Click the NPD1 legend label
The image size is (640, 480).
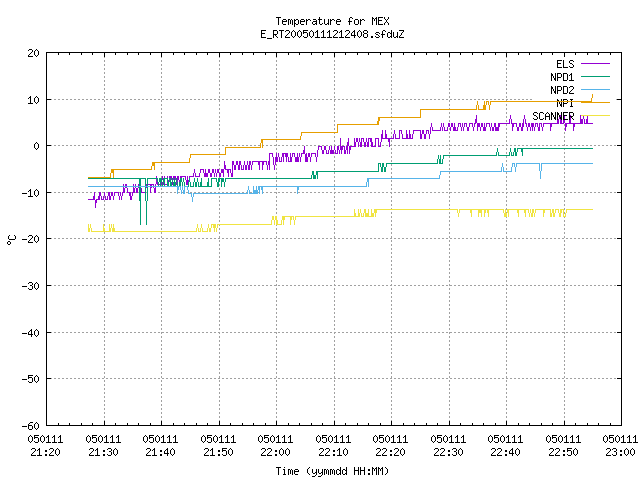click(x=562, y=77)
